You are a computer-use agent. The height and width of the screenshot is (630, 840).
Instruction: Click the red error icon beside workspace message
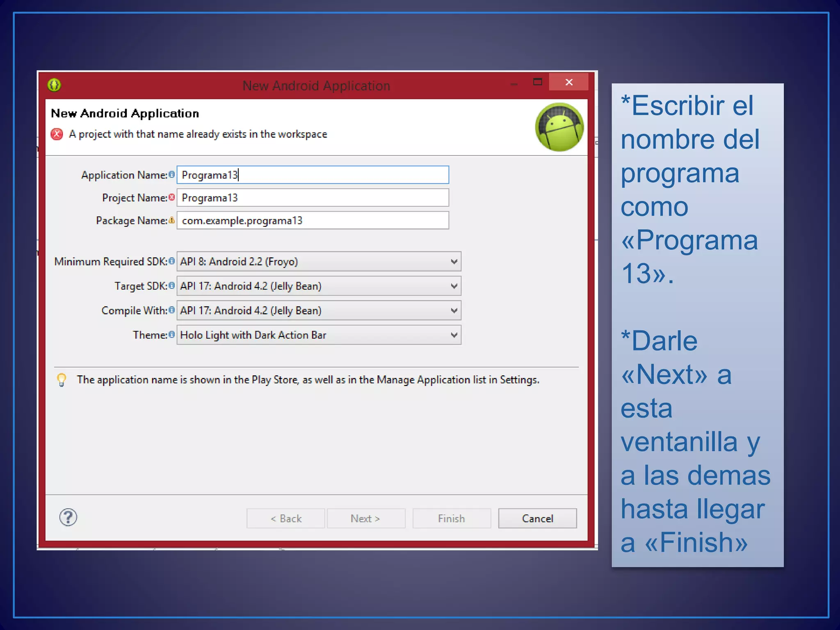click(57, 134)
